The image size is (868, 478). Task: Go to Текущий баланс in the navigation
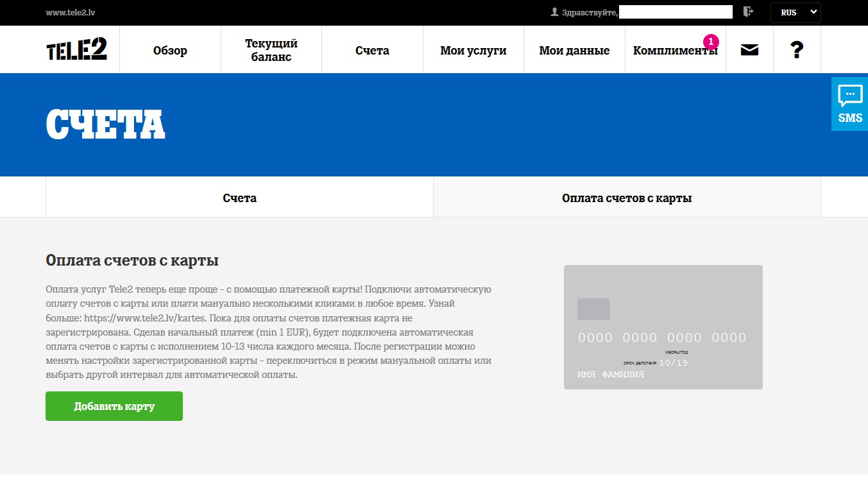(271, 51)
